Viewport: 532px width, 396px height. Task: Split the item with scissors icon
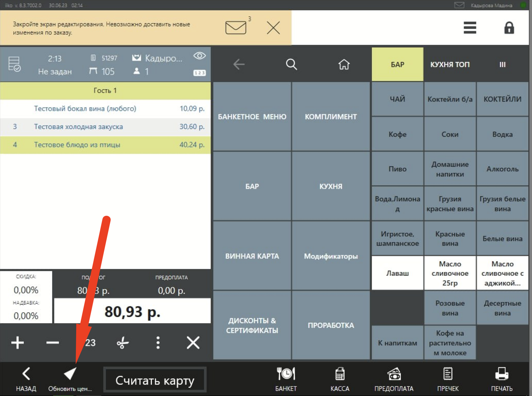pos(123,343)
